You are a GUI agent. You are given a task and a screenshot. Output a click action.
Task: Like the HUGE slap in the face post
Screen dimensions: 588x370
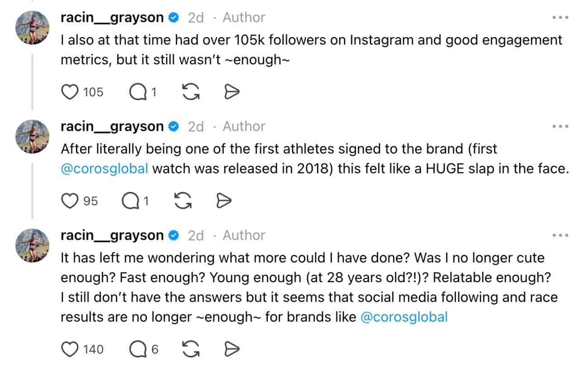tap(69, 201)
